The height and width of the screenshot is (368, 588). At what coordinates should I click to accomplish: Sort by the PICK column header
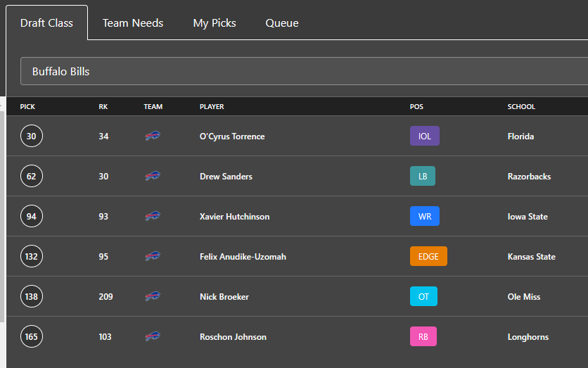coord(27,106)
